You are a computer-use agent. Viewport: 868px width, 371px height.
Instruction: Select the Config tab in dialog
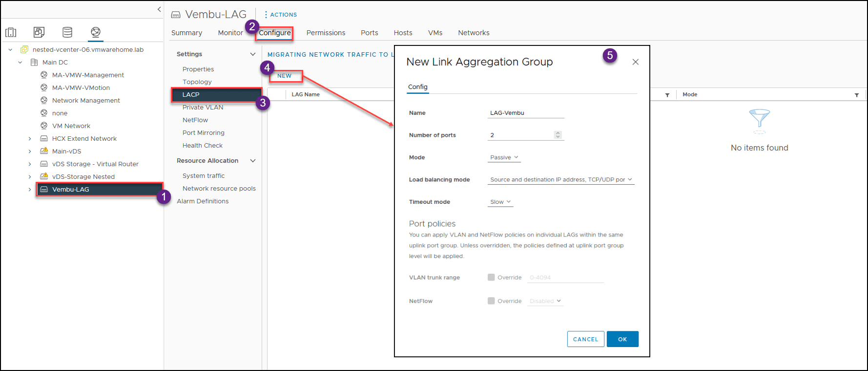pos(418,87)
